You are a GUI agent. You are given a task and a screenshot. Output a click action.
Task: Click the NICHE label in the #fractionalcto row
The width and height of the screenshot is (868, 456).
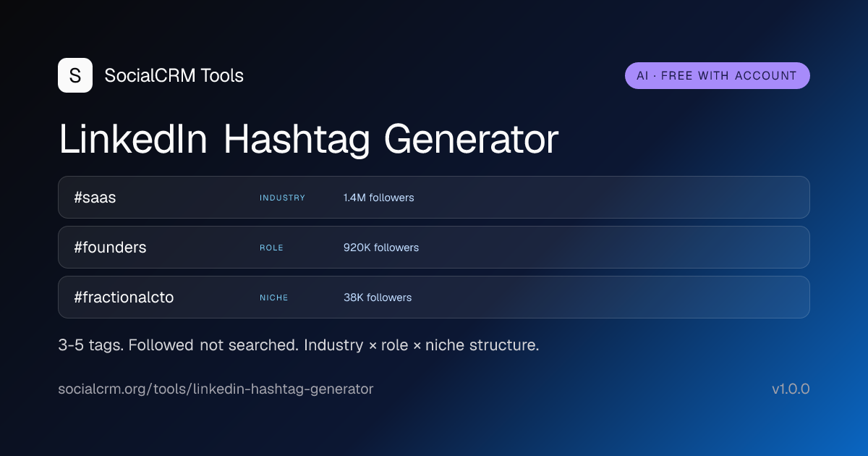point(274,297)
